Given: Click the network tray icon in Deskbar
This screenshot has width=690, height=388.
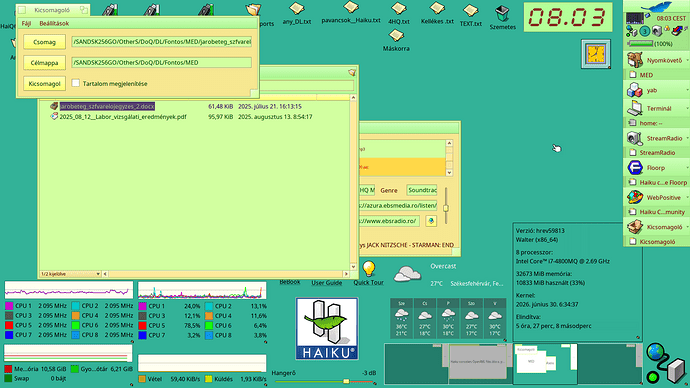Looking at the screenshot, I should [x=631, y=31].
